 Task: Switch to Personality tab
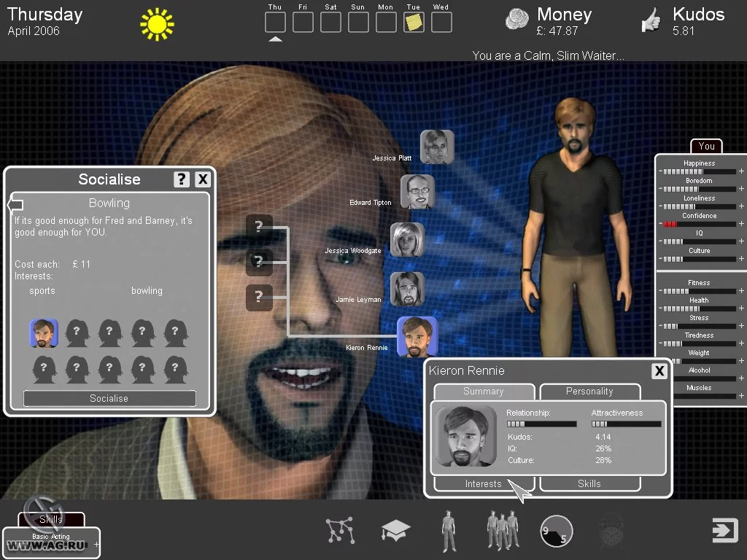point(589,392)
